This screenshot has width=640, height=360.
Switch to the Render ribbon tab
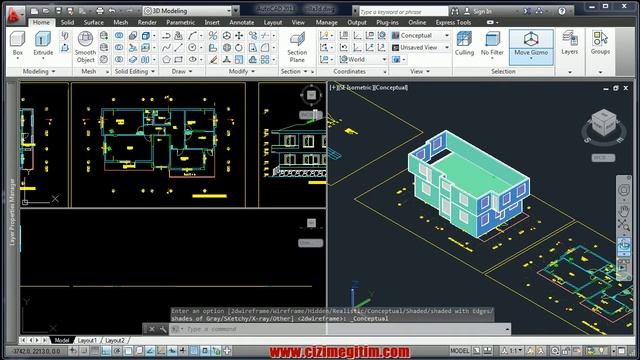tap(147, 22)
